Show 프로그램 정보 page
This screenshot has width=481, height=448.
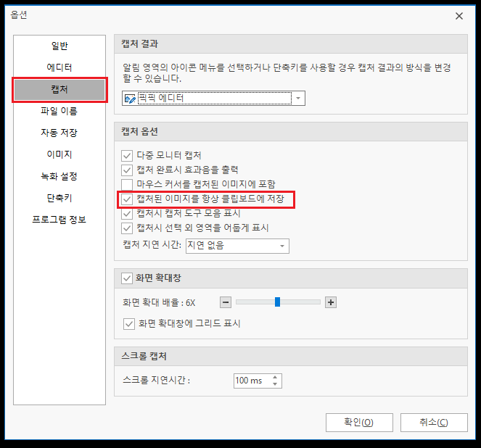coord(59,220)
